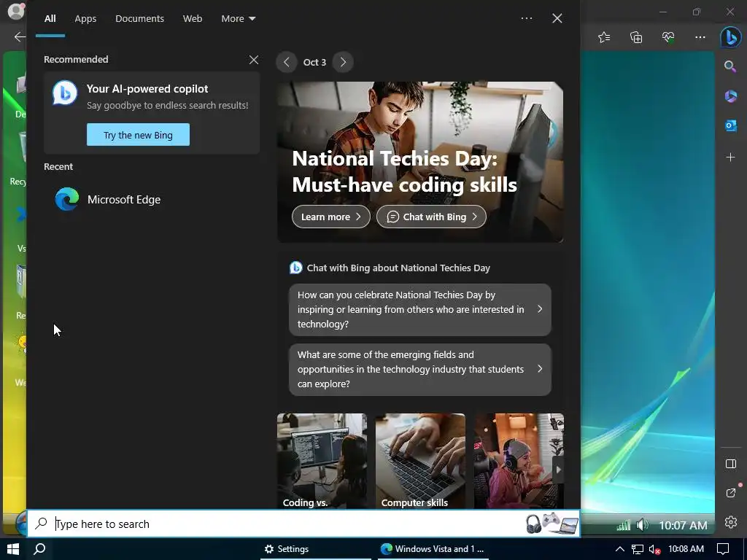
Task: Add a sidebar app with plus icon
Action: tap(730, 157)
